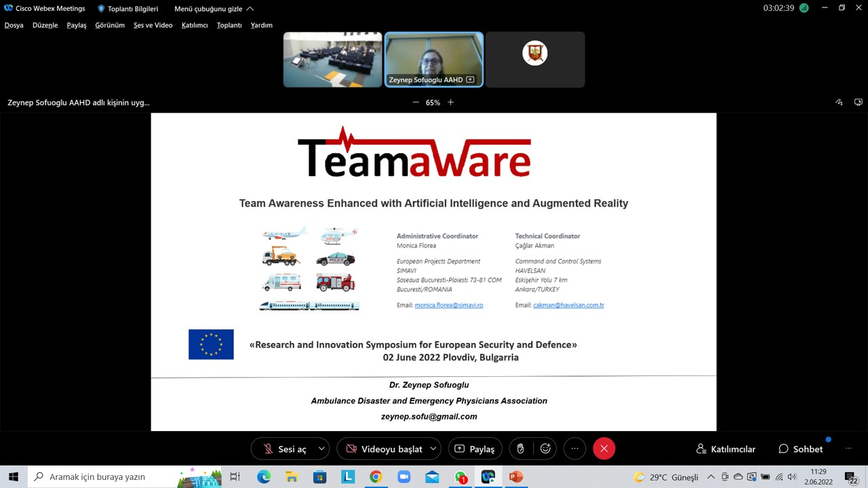The image size is (868, 488).
Task: Open Microsoft Edge from taskbar
Action: (264, 477)
